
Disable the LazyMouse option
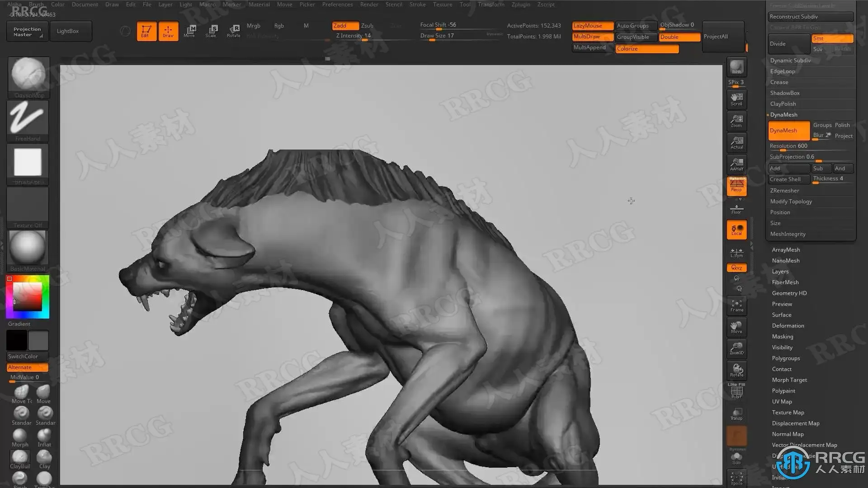tap(592, 26)
